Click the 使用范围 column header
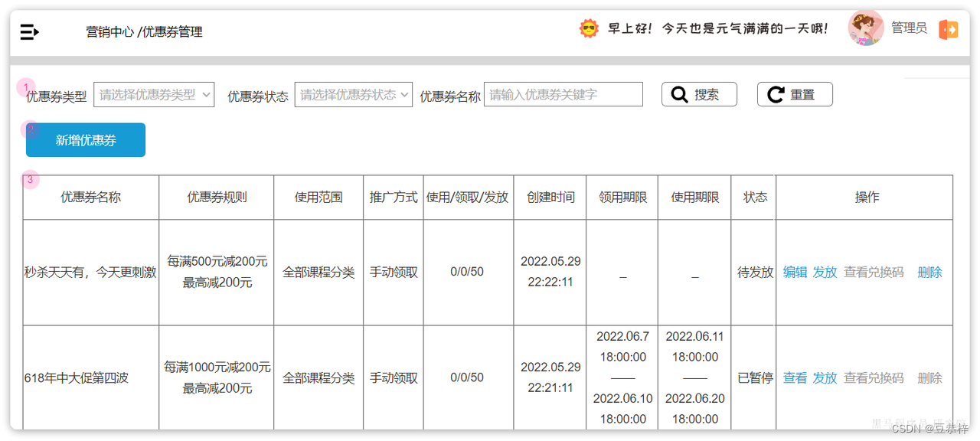 pos(318,198)
